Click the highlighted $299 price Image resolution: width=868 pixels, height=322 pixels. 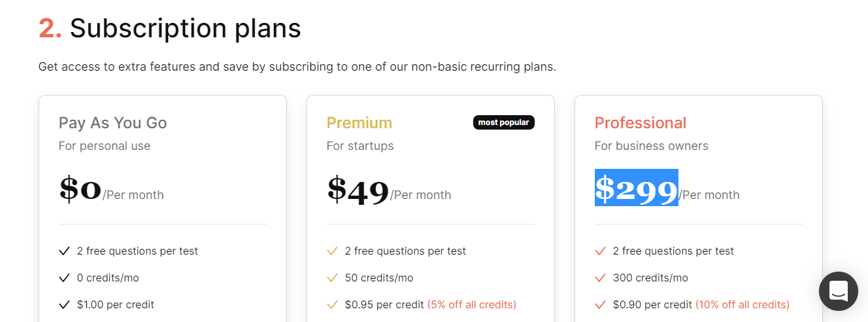click(636, 188)
